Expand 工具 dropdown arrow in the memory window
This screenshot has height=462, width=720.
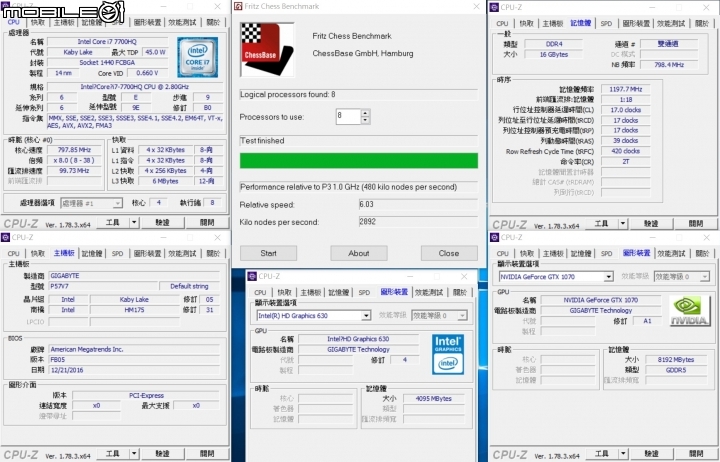point(623,224)
